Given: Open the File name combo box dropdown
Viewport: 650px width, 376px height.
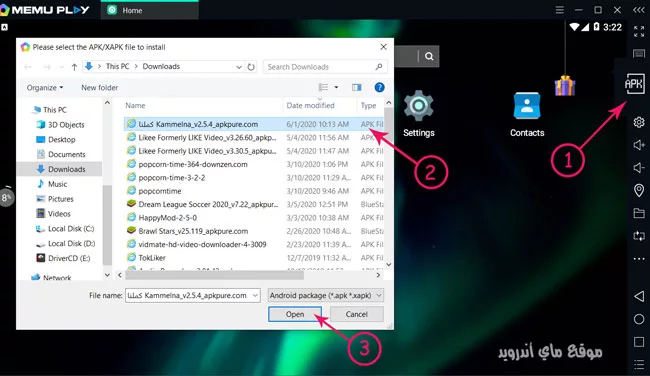Looking at the screenshot, I should (255, 296).
